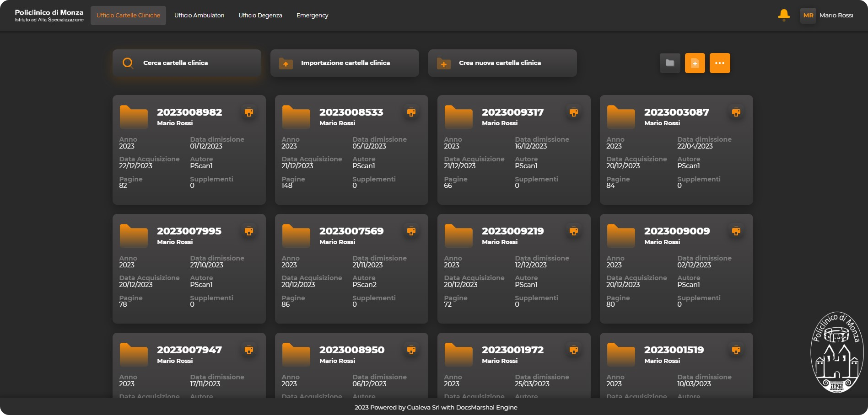Open folder icon of record 2023009219
Viewport: 868px width, 415px height.
pos(458,235)
